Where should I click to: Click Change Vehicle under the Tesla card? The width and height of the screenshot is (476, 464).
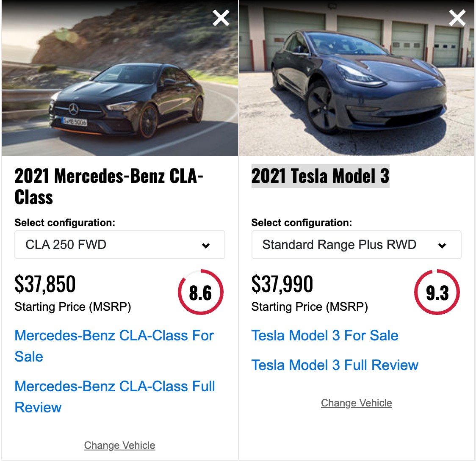pos(357,403)
